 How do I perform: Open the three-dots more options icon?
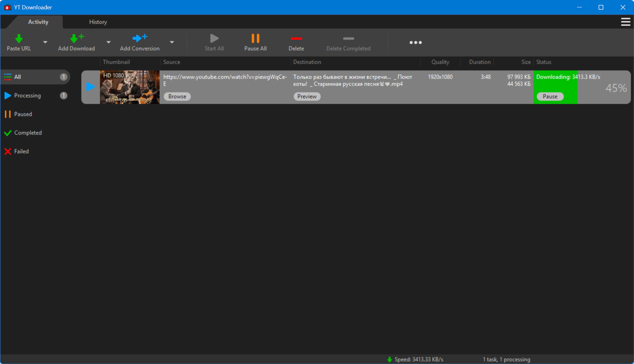tap(415, 43)
